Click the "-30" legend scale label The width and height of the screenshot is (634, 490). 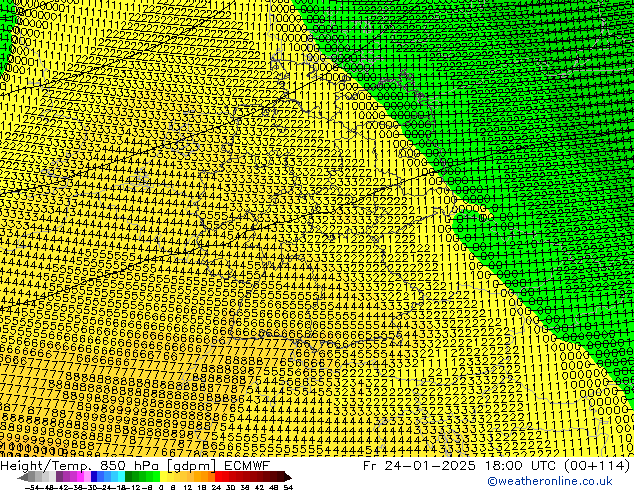pos(92,487)
